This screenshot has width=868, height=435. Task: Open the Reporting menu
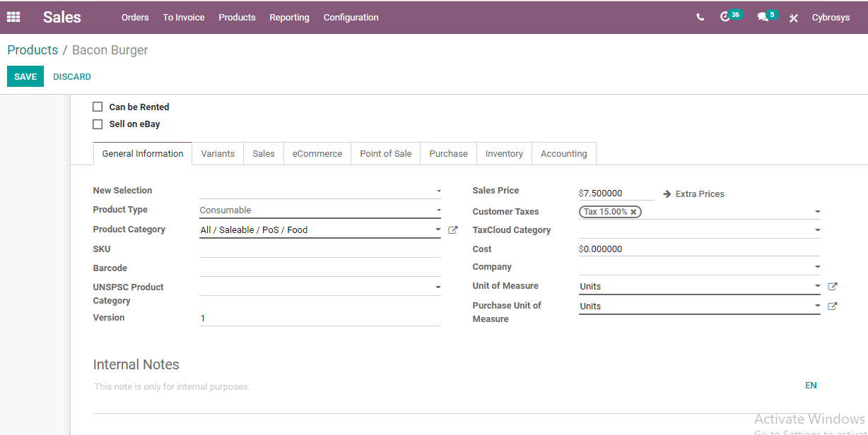(x=289, y=18)
